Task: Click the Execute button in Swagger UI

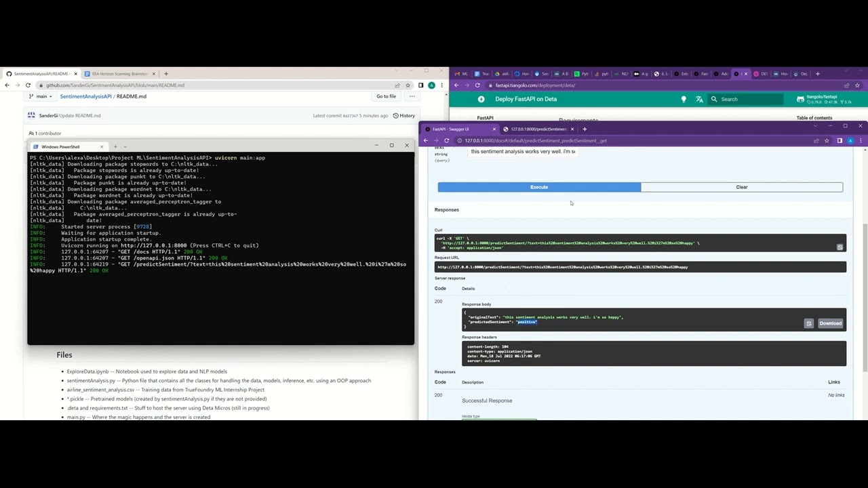Action: pyautogui.click(x=539, y=187)
